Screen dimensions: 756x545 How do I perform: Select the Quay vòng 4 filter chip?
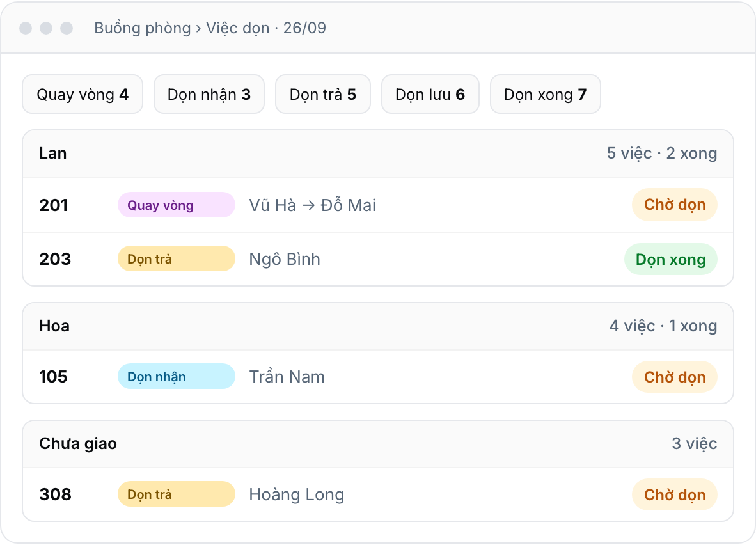click(83, 94)
